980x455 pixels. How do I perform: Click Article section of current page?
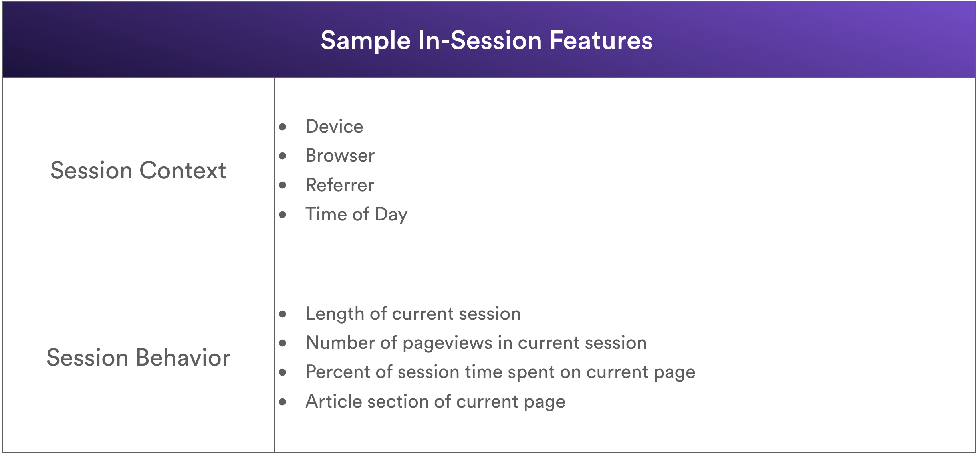tap(435, 402)
